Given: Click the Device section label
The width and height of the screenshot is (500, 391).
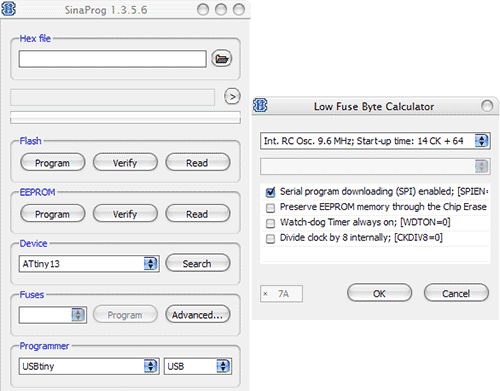Looking at the screenshot, I should coord(33,243).
